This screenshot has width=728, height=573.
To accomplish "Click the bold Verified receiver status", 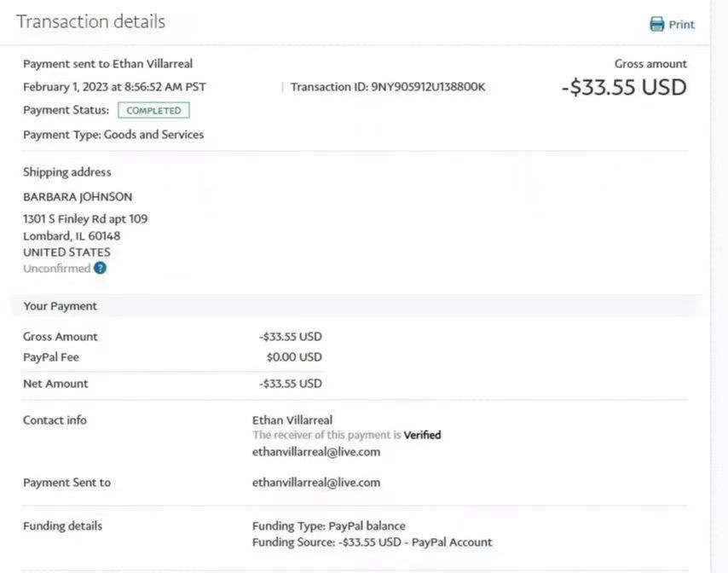I will coord(422,435).
